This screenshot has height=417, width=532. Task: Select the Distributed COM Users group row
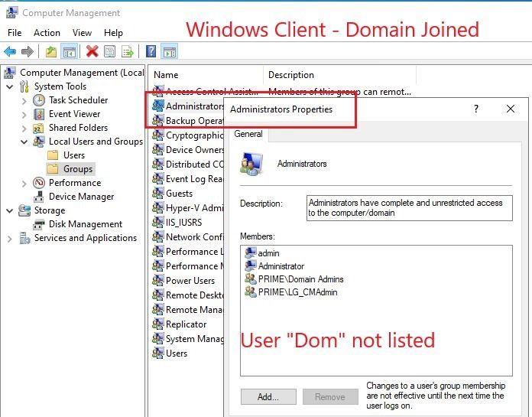pos(188,165)
